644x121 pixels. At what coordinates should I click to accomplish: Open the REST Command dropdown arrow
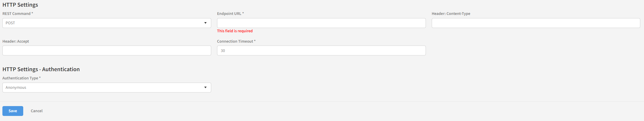click(x=205, y=23)
